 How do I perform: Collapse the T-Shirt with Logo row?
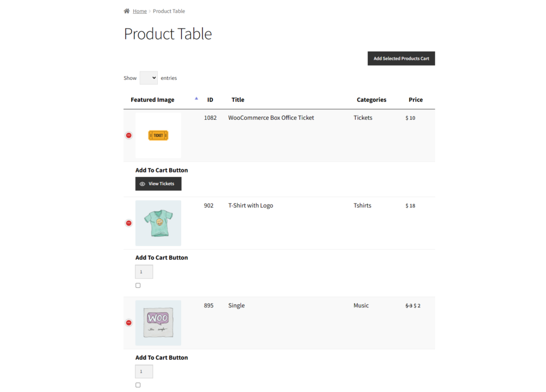(x=129, y=223)
